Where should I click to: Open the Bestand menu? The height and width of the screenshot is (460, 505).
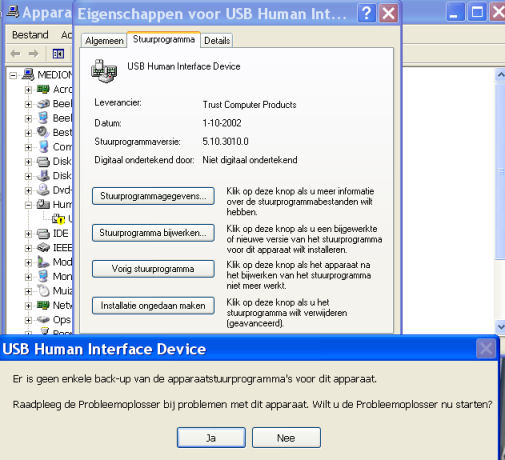pyautogui.click(x=30, y=35)
